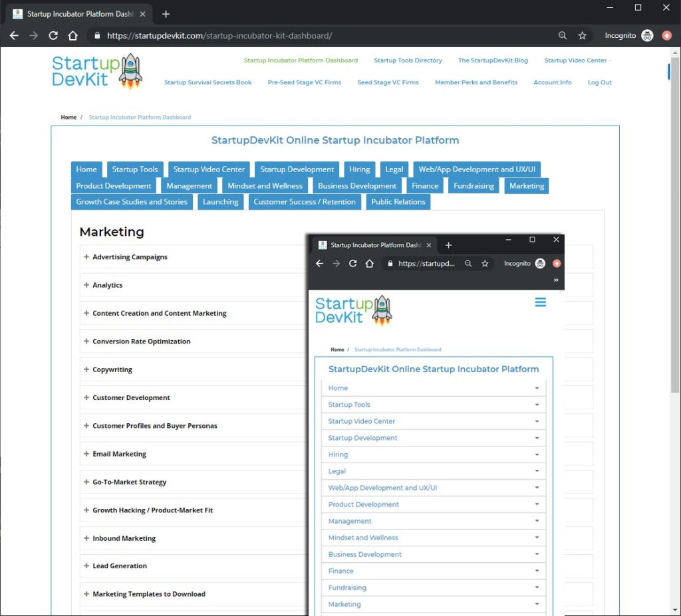Click the search magnifier in the address bar
Screen dimensions: 681x616
(x=562, y=35)
